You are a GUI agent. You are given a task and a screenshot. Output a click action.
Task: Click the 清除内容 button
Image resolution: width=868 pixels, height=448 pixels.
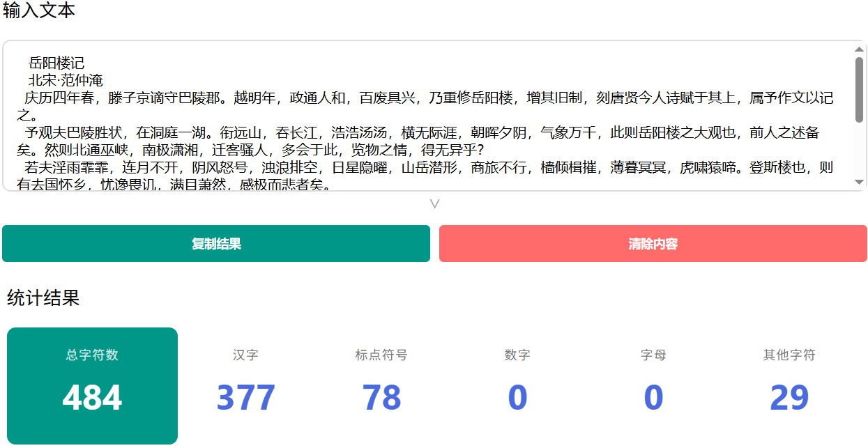click(653, 243)
